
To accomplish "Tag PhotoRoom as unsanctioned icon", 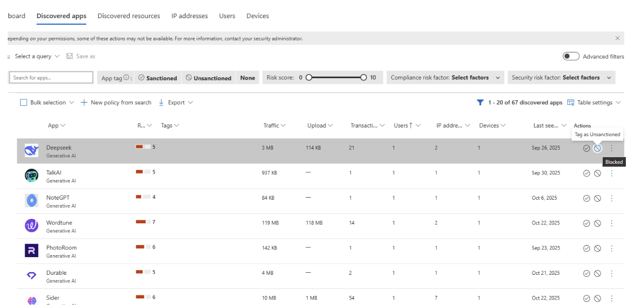I will (x=597, y=248).
